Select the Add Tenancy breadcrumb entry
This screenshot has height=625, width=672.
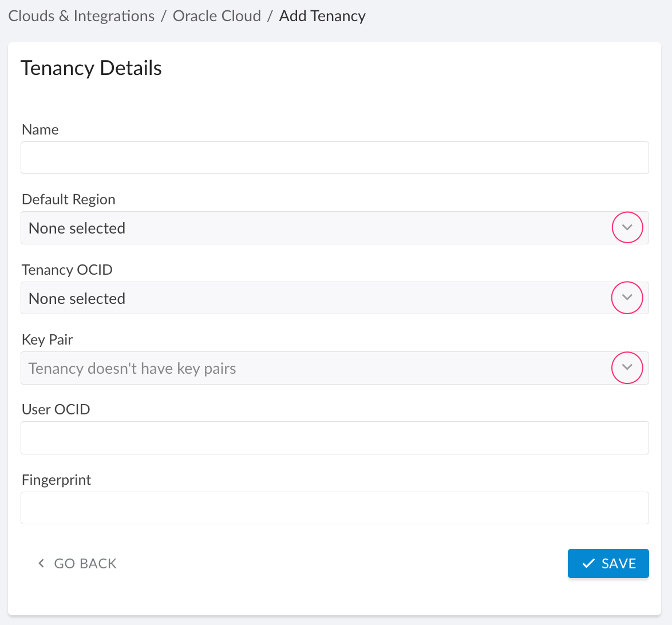[322, 16]
